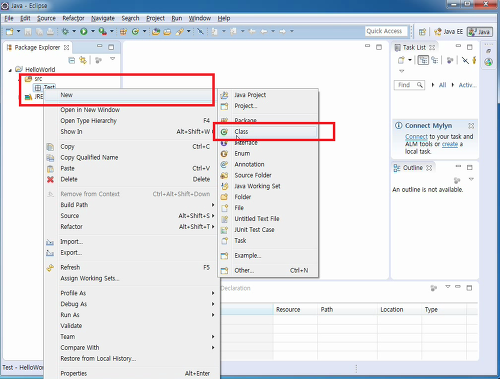Switch to the Java perspective
This screenshot has width=500, height=379.
[x=480, y=32]
